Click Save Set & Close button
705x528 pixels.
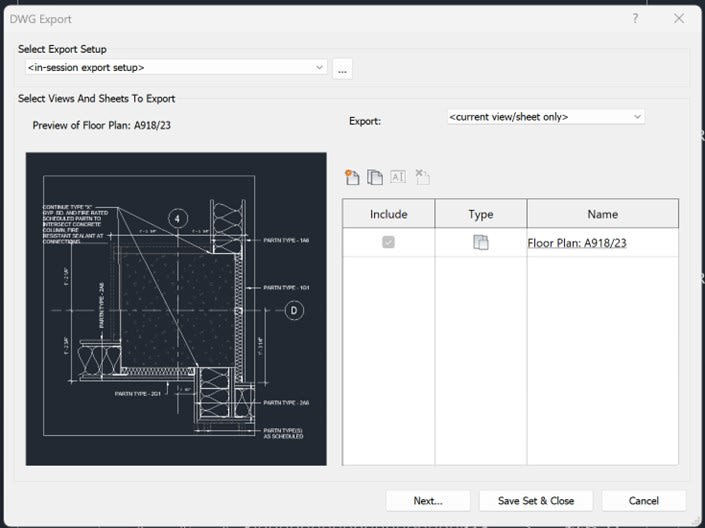point(536,501)
